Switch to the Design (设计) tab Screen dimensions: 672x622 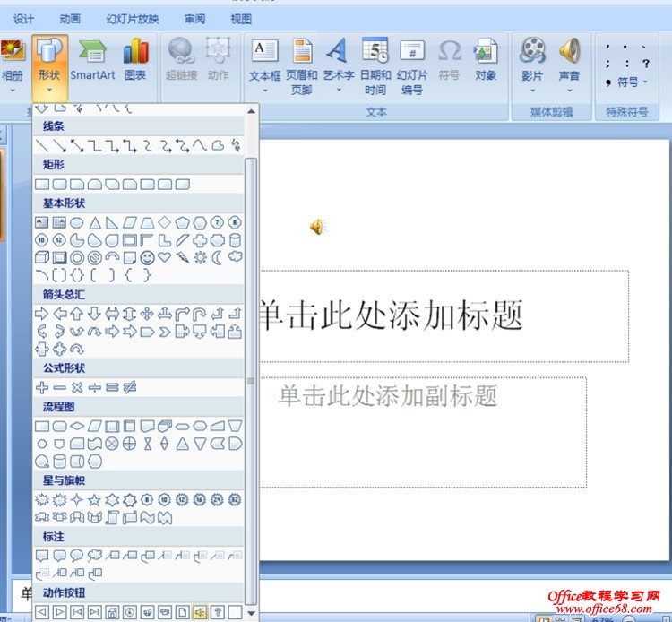click(23, 19)
